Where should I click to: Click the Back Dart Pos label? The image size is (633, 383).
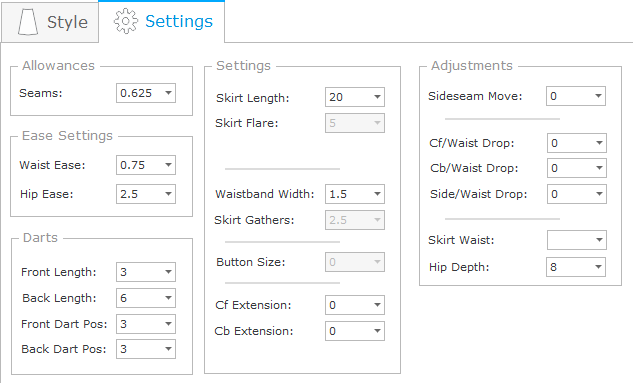click(x=64, y=349)
